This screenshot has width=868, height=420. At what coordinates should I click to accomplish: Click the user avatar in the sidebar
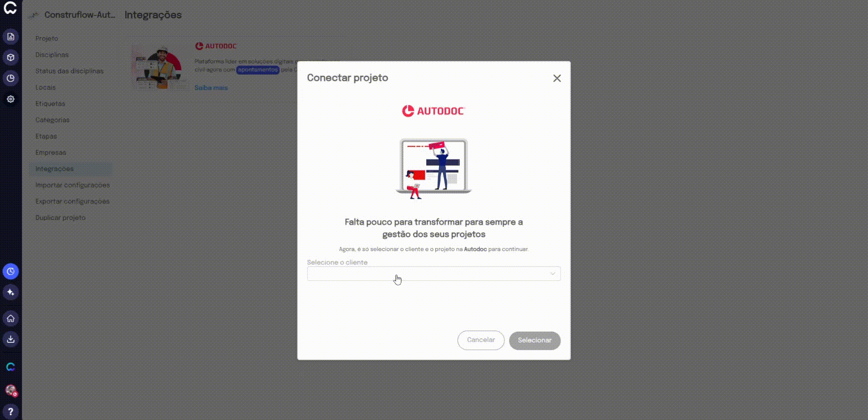click(11, 390)
